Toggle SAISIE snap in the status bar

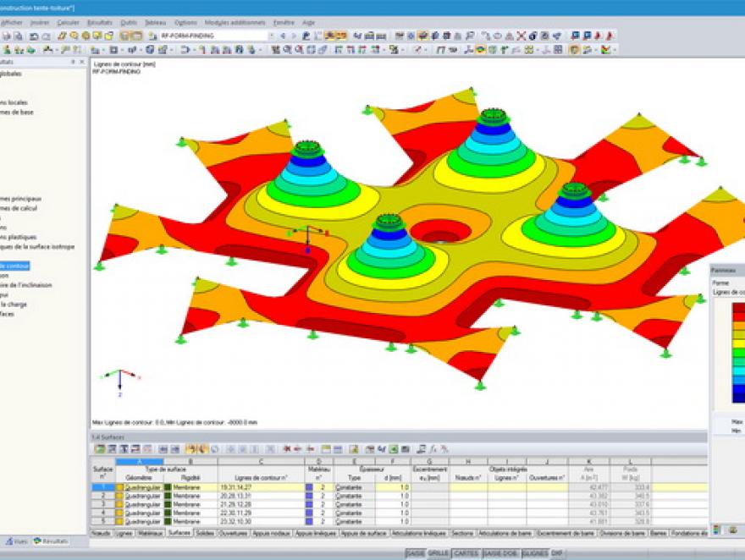tap(415, 552)
